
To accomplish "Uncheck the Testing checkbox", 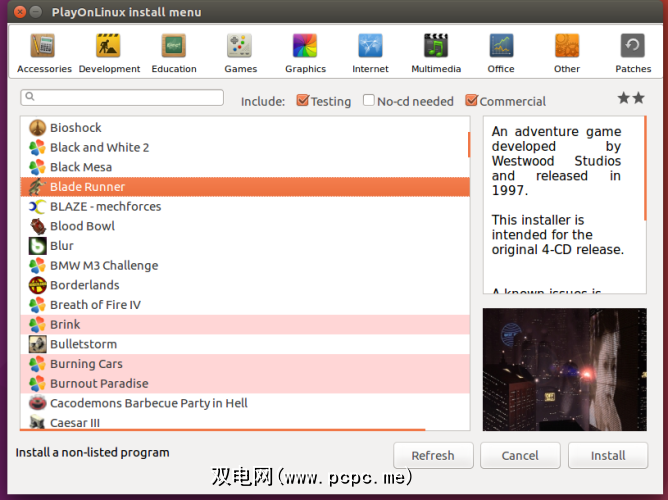I will pyautogui.click(x=302, y=101).
